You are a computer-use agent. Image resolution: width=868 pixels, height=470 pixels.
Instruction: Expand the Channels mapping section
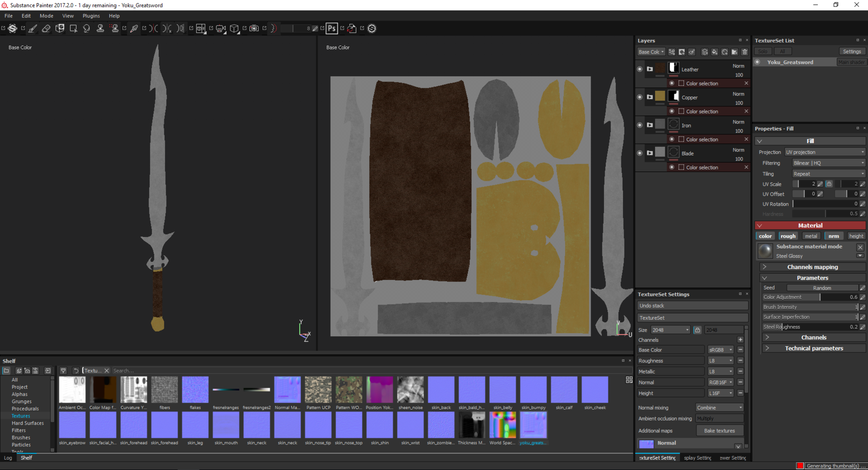(x=812, y=267)
